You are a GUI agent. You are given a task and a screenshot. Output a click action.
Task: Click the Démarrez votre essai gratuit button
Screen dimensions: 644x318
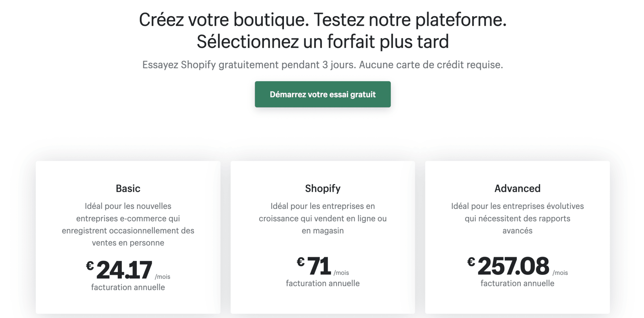click(323, 94)
